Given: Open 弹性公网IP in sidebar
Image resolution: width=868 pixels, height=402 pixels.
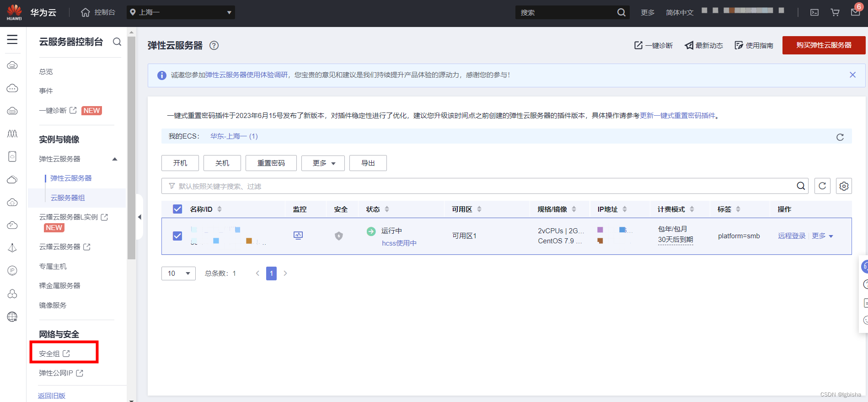Looking at the screenshot, I should (x=61, y=373).
